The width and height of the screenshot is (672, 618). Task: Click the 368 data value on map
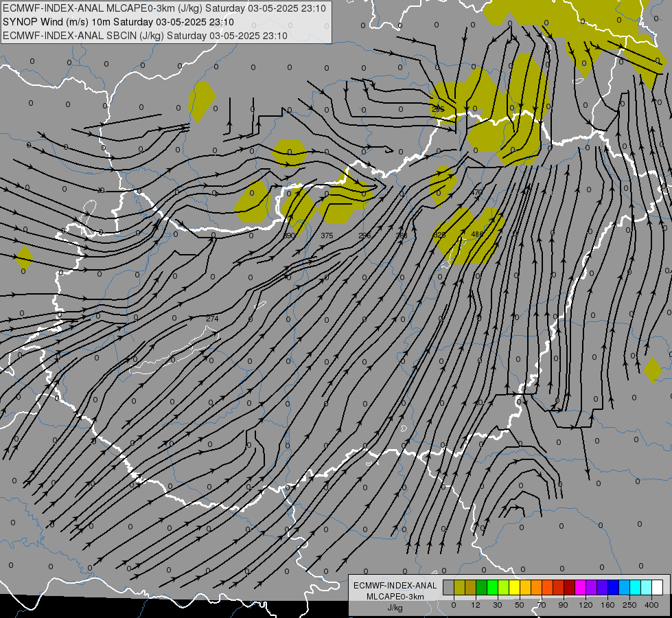(402, 236)
